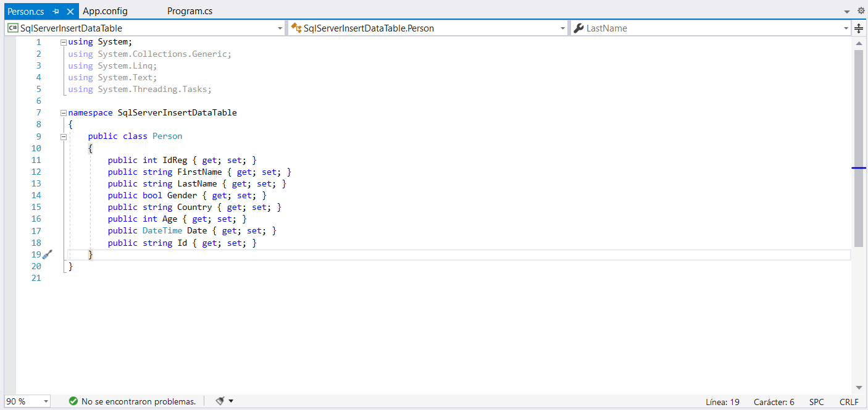Click the wrench icon beside LastName
This screenshot has height=410, width=868.
click(x=578, y=28)
